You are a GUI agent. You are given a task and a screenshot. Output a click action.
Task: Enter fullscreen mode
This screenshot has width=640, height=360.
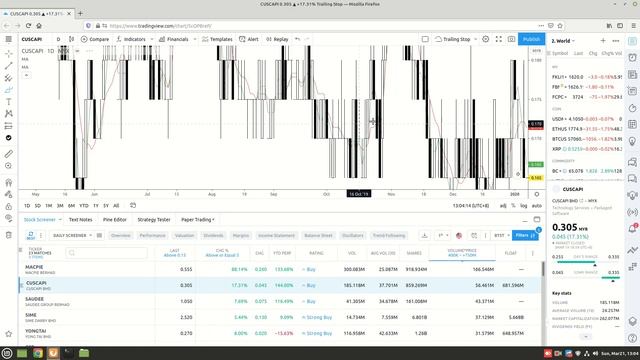point(498,39)
